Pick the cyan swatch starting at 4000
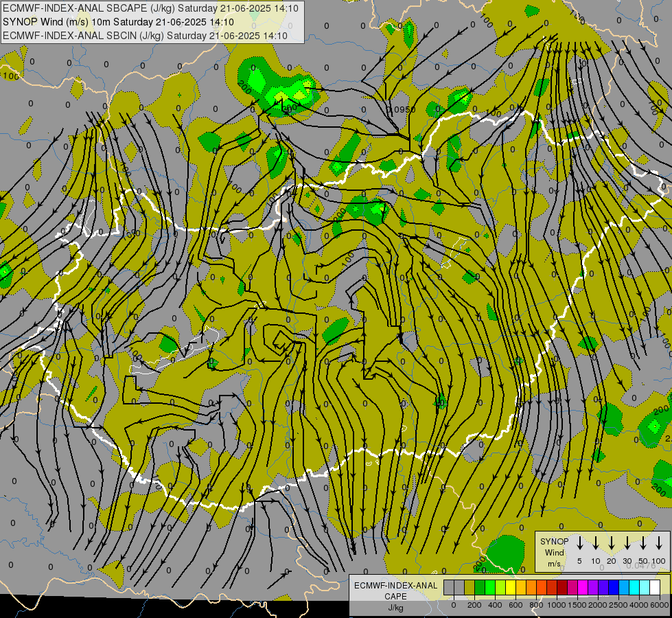The image size is (672, 618). click(x=645, y=587)
